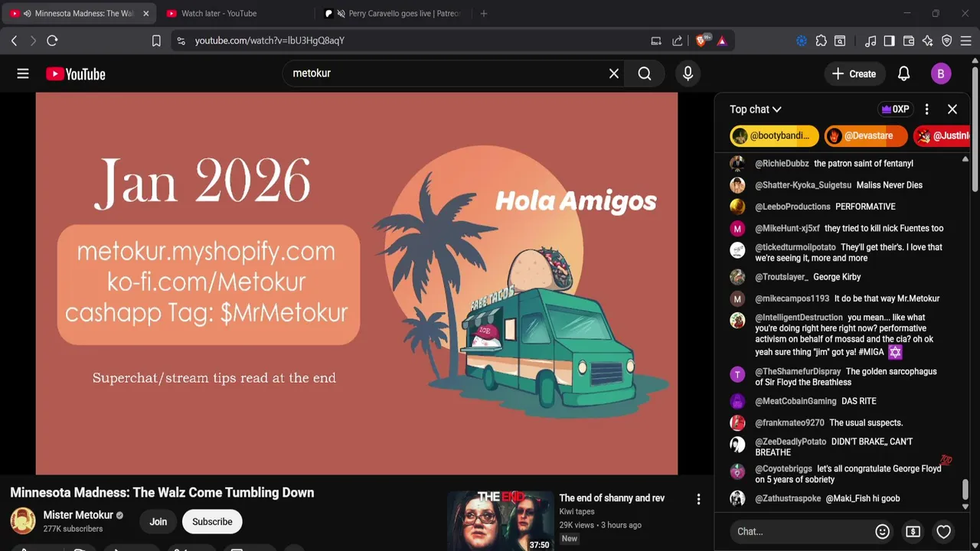
Task: Open the Kiwi tapes channel name
Action: click(577, 512)
